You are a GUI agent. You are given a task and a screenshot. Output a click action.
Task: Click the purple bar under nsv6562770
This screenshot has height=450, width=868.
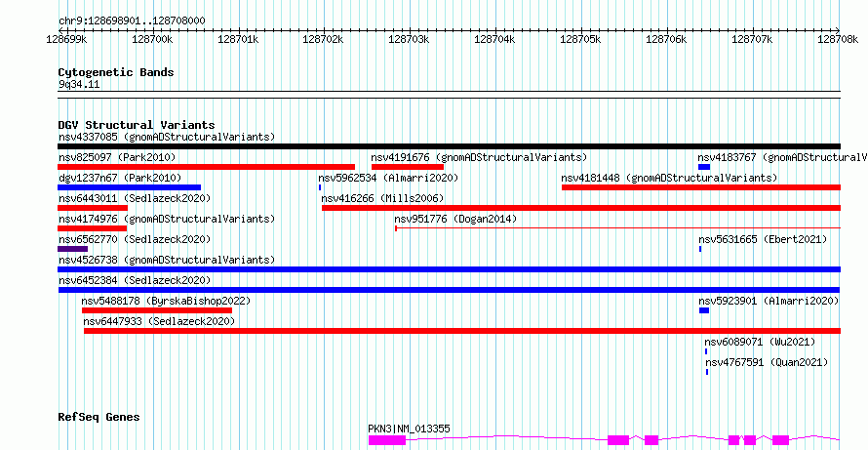(x=72, y=249)
